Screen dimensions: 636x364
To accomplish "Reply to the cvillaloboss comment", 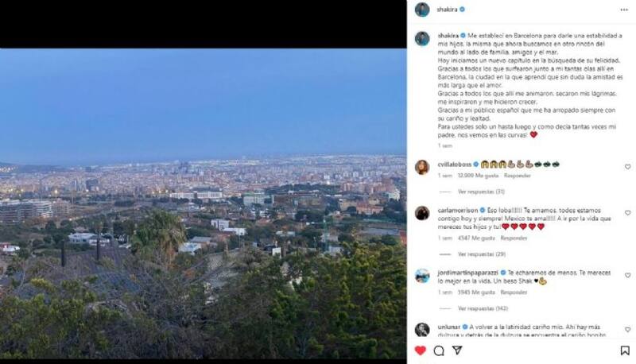I will [518, 176].
